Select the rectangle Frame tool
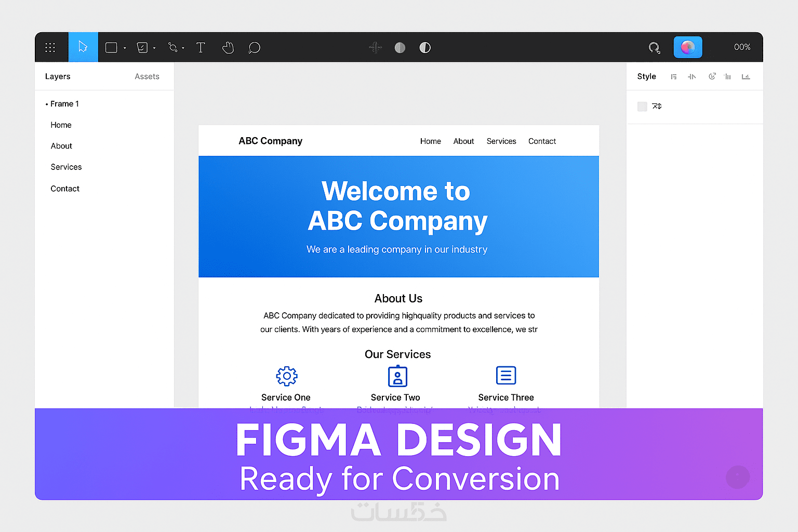 [x=111, y=48]
